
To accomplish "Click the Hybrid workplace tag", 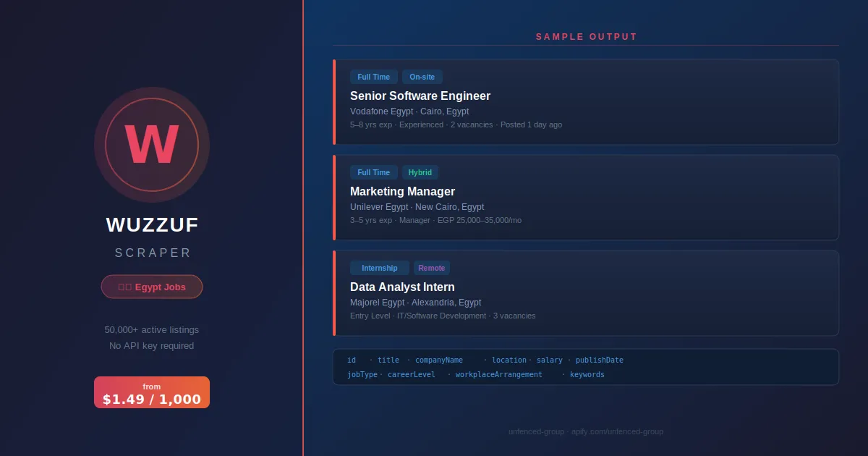I will pos(420,172).
